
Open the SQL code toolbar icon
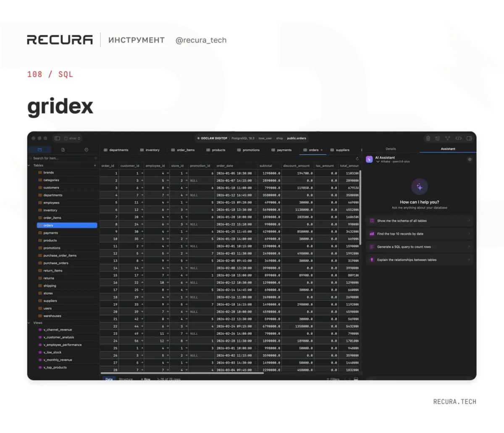pyautogui.click(x=459, y=138)
